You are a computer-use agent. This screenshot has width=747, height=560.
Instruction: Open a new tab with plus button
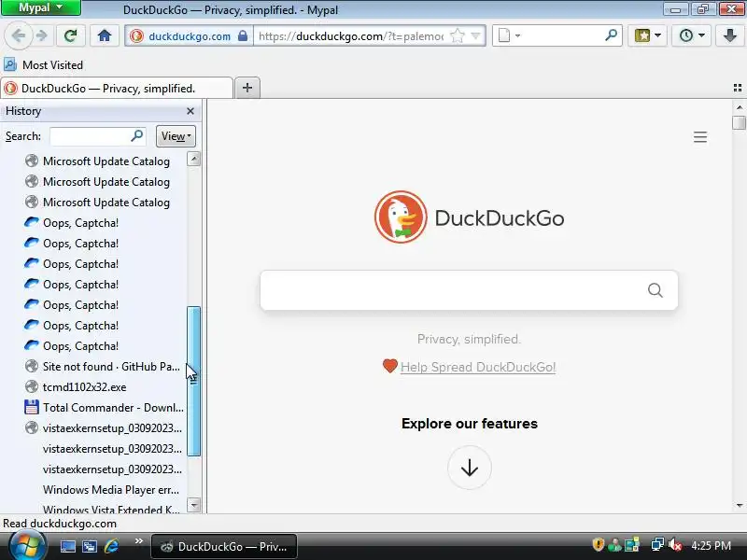point(247,88)
